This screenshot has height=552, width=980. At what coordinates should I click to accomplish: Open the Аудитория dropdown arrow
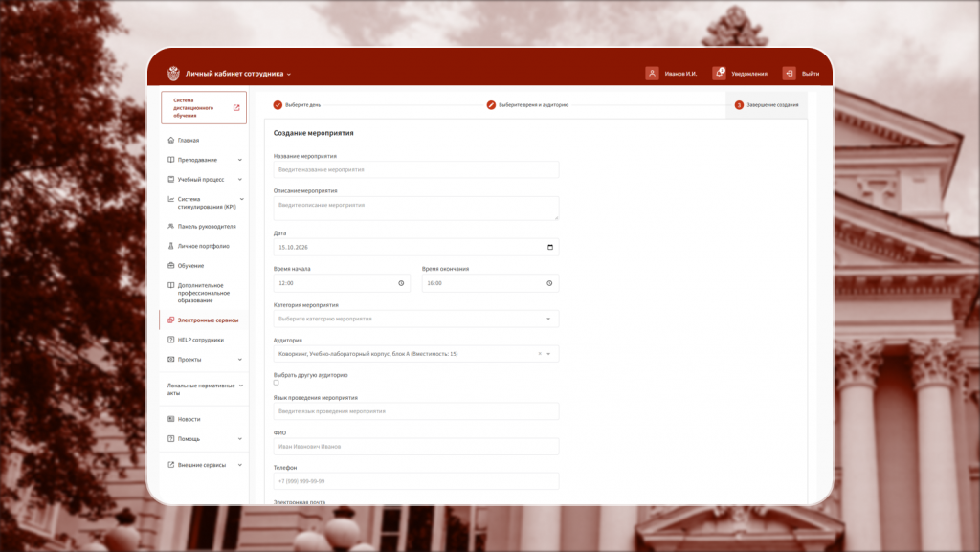tap(548, 354)
